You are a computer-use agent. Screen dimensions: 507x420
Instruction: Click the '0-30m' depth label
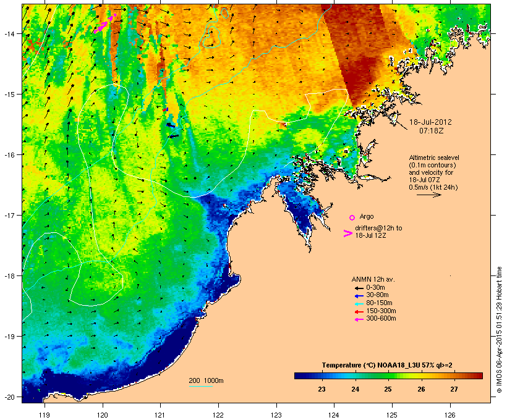tap(375, 288)
